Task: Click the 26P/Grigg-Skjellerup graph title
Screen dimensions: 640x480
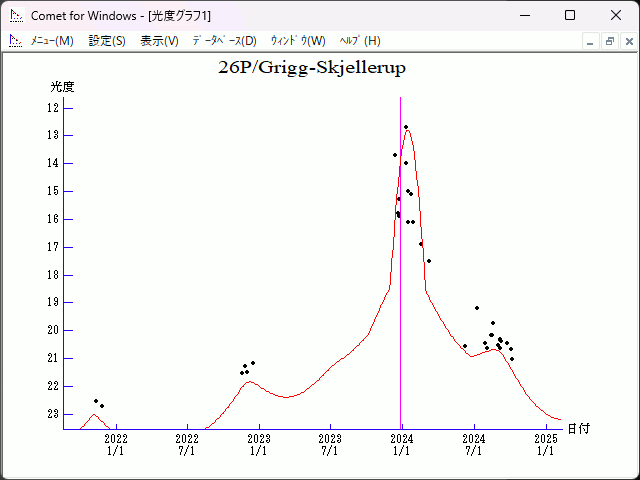Action: point(312,68)
